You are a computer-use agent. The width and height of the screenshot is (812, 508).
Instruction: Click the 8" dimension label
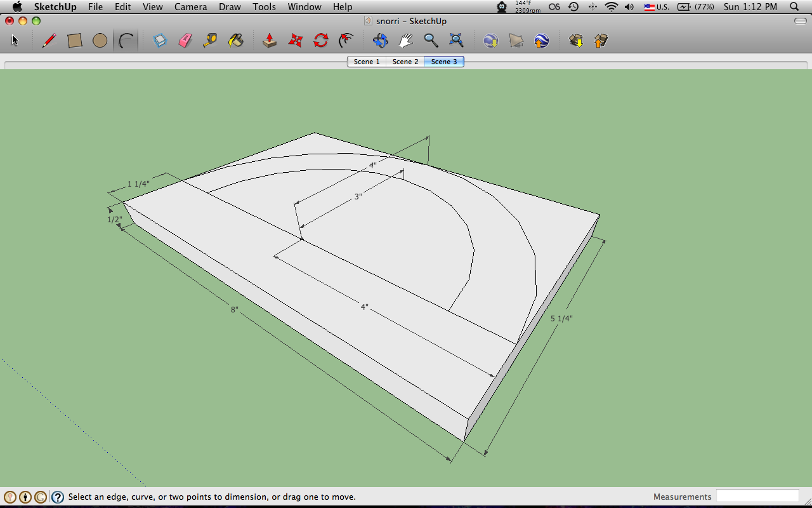tap(234, 310)
